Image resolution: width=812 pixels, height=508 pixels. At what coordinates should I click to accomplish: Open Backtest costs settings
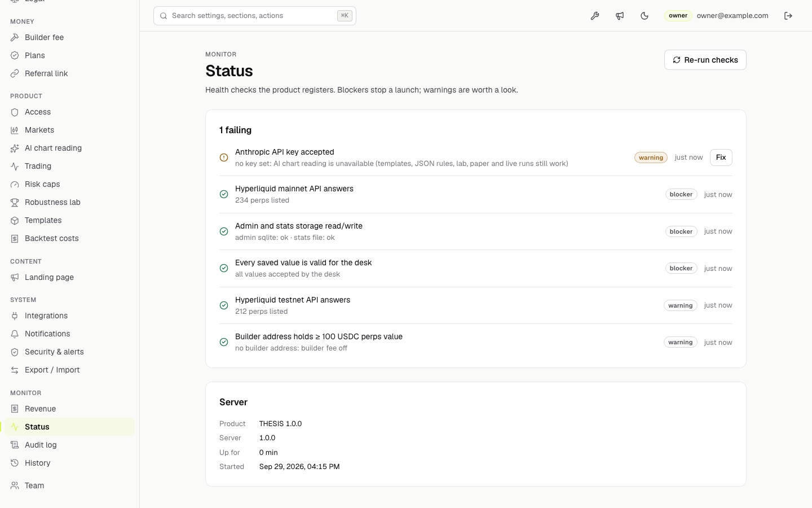pos(69,238)
